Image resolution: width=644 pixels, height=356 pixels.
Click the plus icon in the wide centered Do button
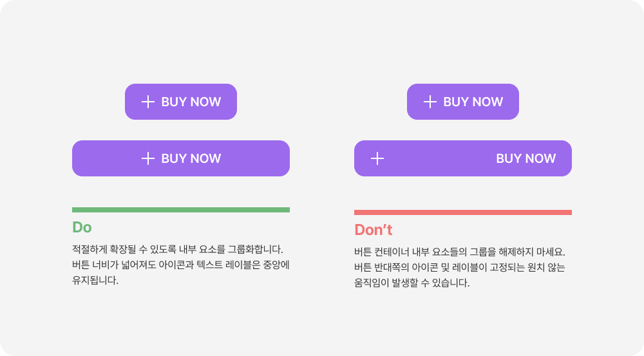pyautogui.click(x=148, y=158)
